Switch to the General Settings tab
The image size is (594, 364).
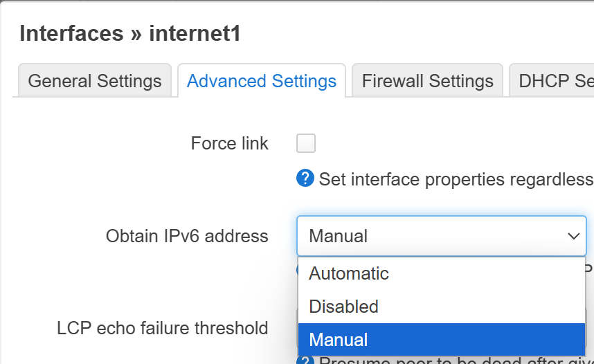click(x=94, y=81)
